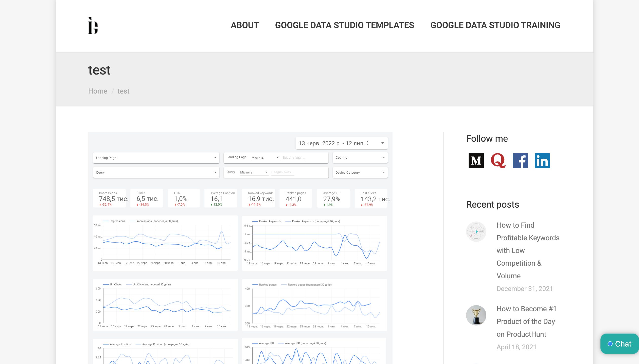Open the Quora social icon
The width and height of the screenshot is (639, 364).
click(498, 161)
